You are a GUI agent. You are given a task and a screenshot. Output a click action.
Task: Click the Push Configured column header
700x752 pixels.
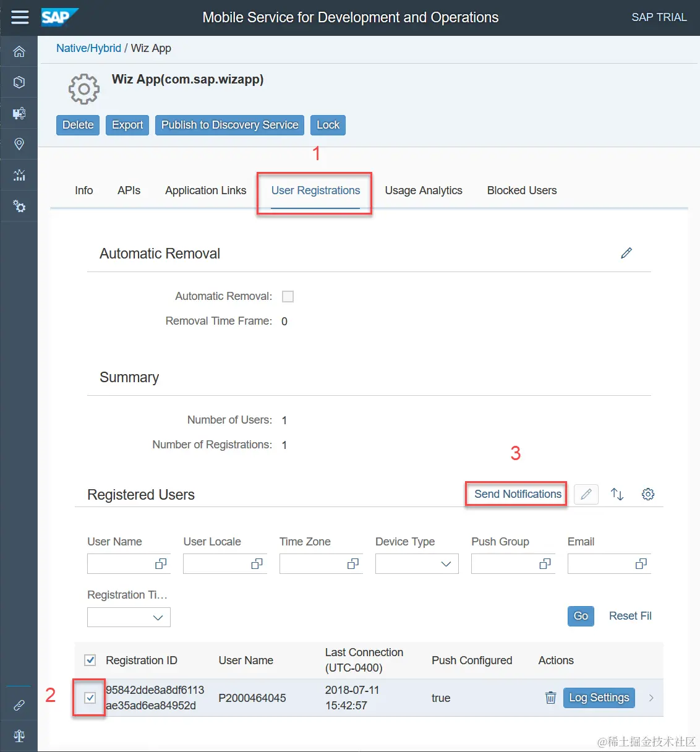[x=472, y=660]
